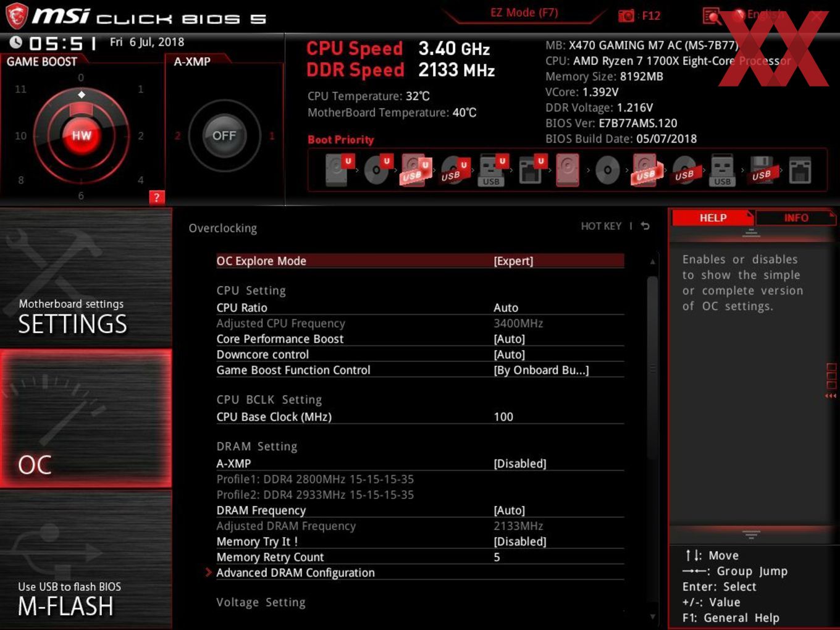Screen dimensions: 840x630
Task: Pick legacy USB key icon without U badge
Action: (722, 170)
